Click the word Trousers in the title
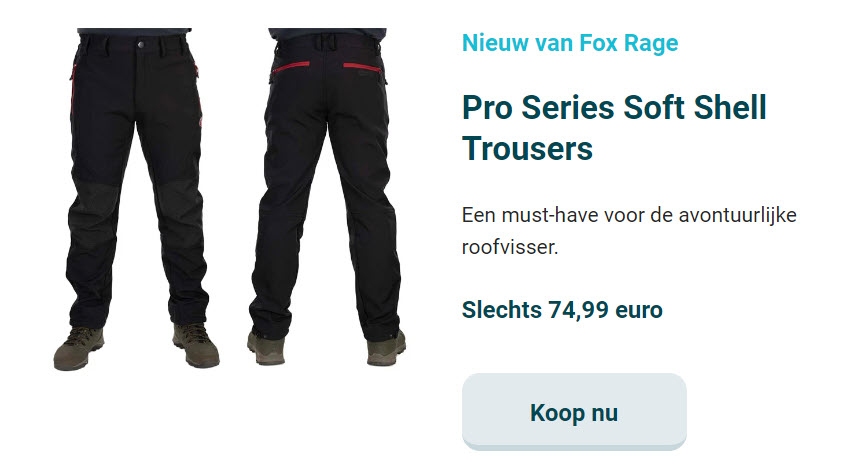Screen dimensions: 850x468 (527, 149)
